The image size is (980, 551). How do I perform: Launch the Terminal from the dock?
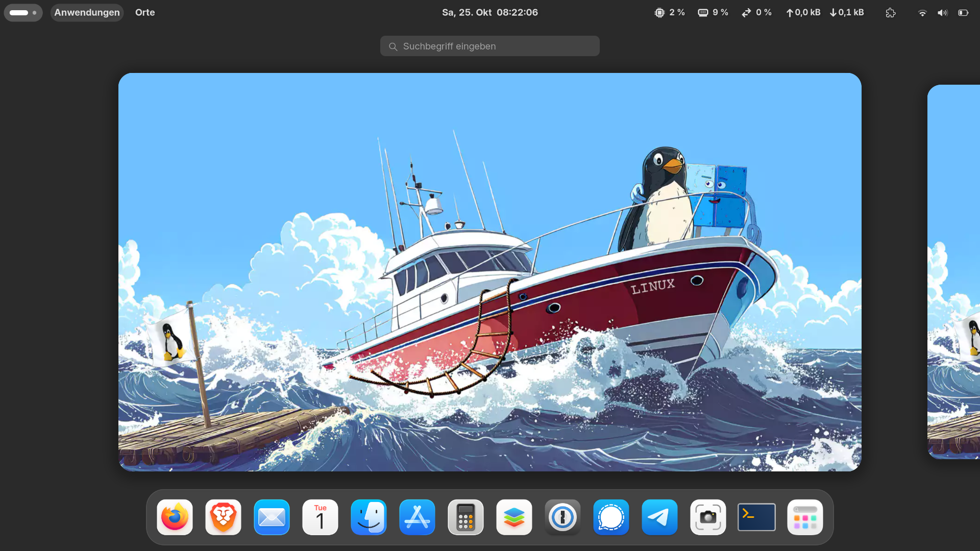tap(756, 517)
